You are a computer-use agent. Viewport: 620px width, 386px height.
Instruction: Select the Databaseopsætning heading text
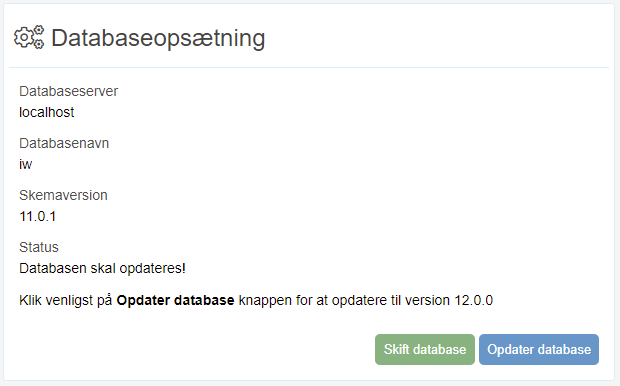[158, 38]
